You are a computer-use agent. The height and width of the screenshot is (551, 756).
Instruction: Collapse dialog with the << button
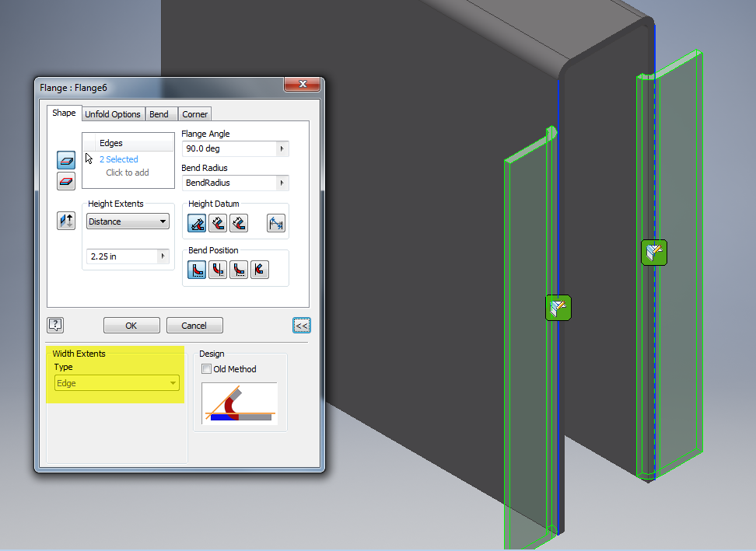(x=302, y=326)
